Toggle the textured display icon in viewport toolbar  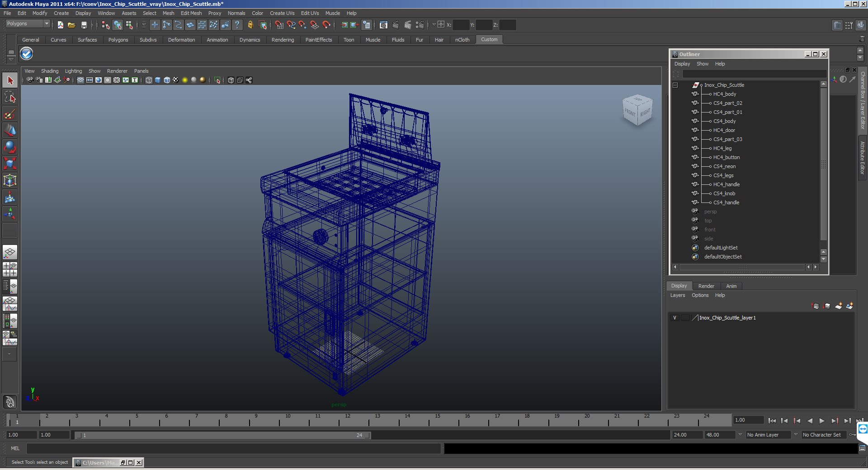(176, 80)
